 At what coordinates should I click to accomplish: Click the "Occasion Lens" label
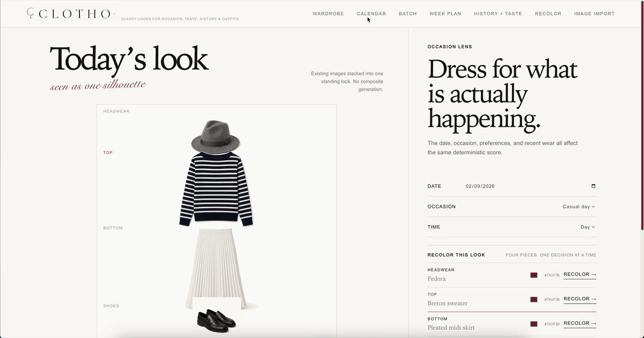pyautogui.click(x=450, y=47)
